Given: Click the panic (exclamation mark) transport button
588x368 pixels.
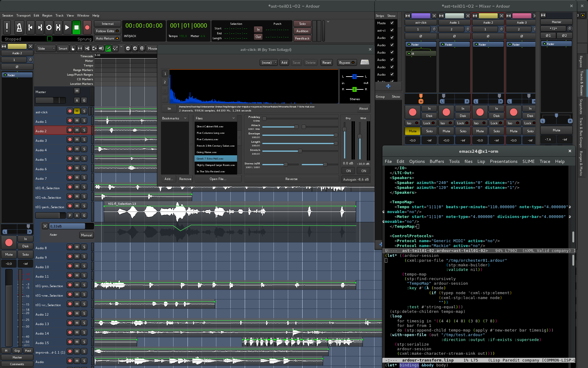Looking at the screenshot, I should 7,27.
